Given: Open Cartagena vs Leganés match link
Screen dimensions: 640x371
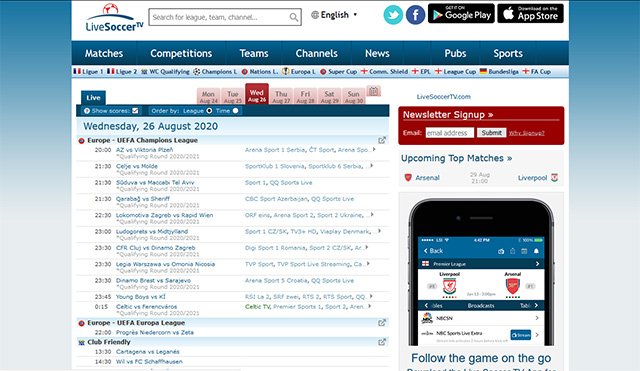Looking at the screenshot, I should (148, 352).
